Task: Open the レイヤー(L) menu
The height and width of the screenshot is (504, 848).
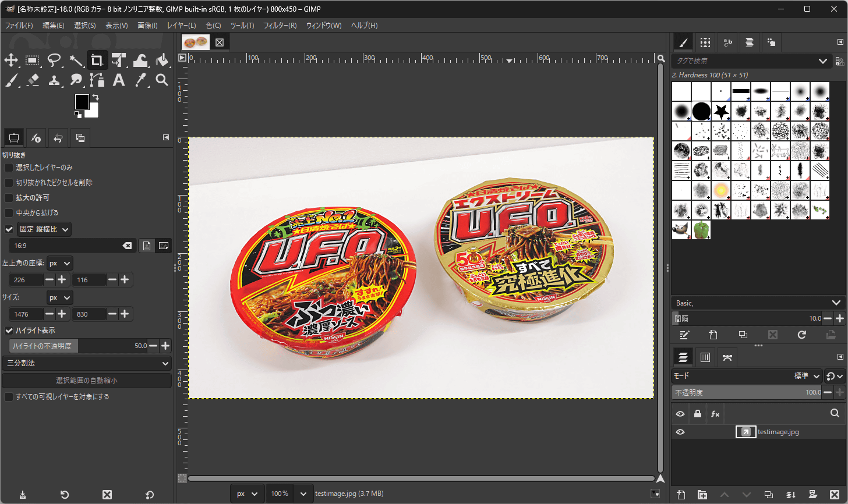Action: (181, 26)
